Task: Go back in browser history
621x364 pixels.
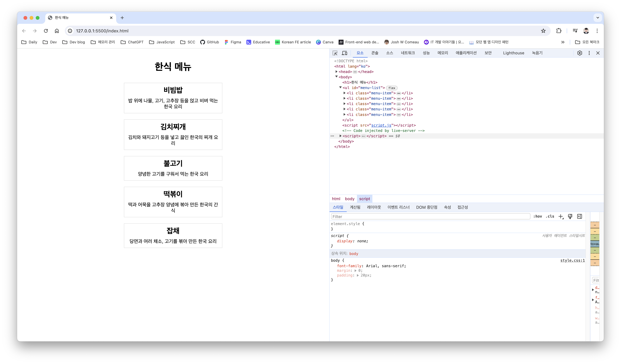Action: click(x=24, y=31)
